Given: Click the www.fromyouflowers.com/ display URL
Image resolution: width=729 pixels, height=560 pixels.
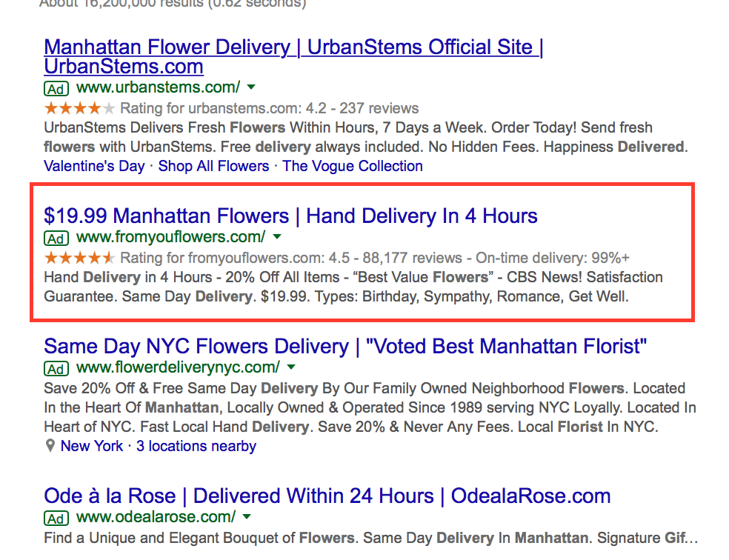Looking at the screenshot, I should click(x=170, y=236).
